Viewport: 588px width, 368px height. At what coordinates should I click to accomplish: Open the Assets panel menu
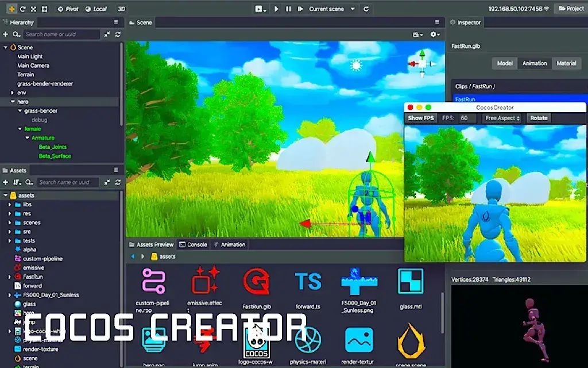116,170
